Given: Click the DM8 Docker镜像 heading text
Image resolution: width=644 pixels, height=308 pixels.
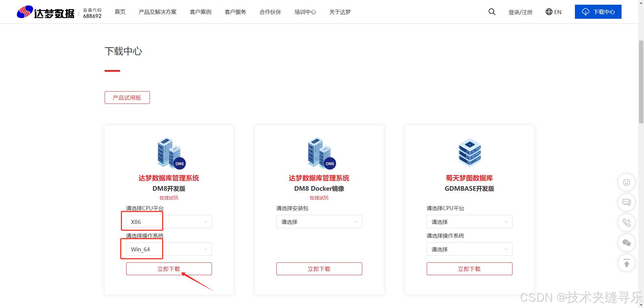Looking at the screenshot, I should [319, 188].
